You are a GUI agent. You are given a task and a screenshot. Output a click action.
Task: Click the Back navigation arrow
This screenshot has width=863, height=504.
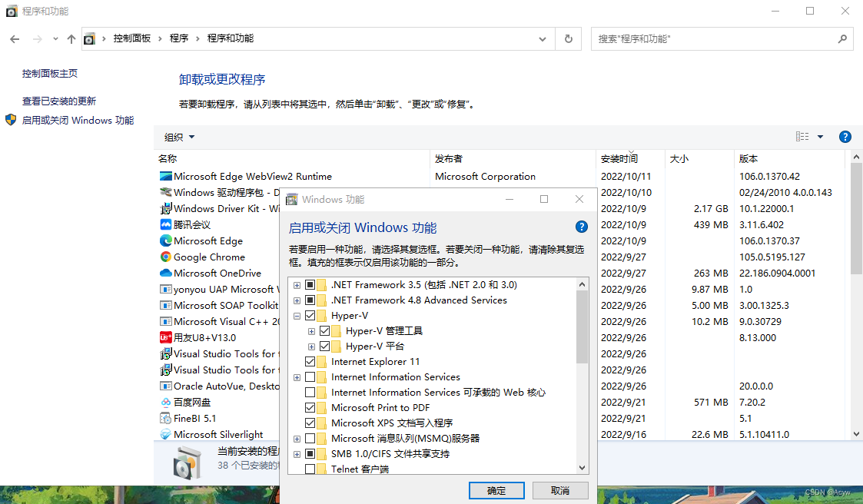15,39
